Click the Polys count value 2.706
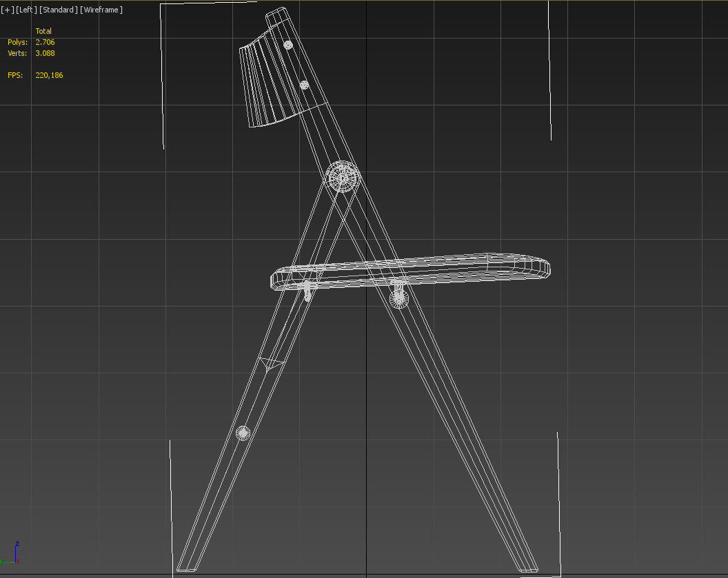The width and height of the screenshot is (728, 578). click(45, 42)
